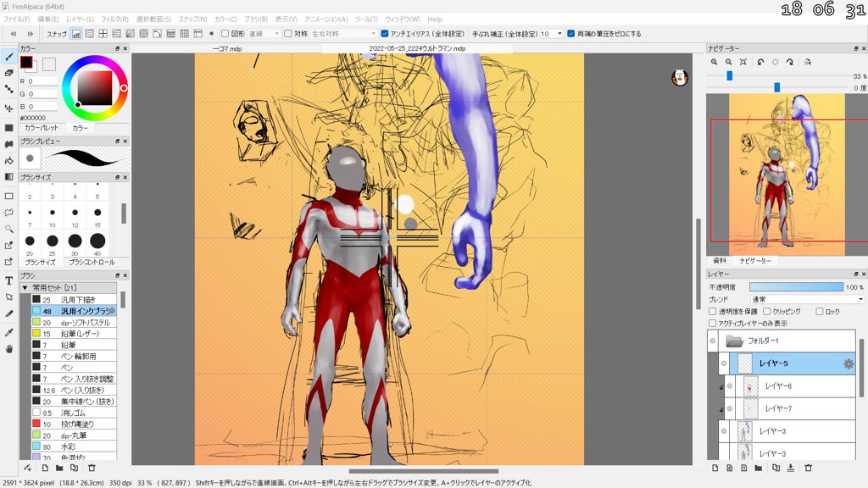Viewport: 868px width, 488px height.
Task: Open the 手ぶれ補正 value dropdown
Action: tap(551, 34)
